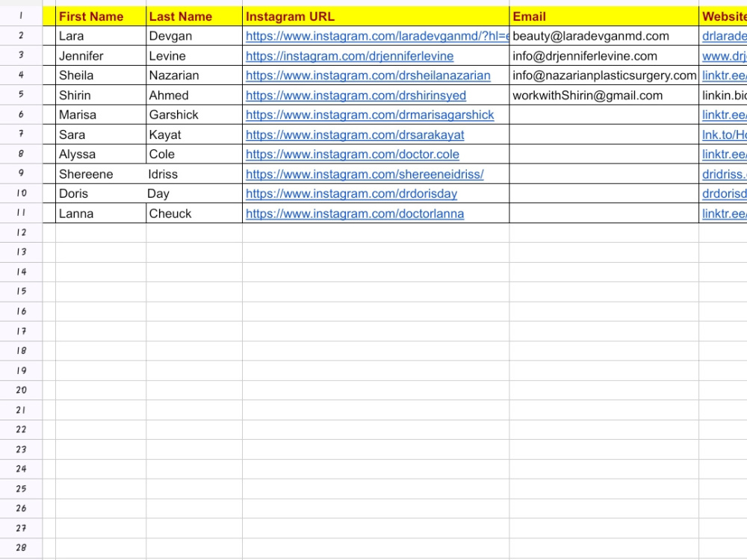This screenshot has height=560, width=747.
Task: Select the workwithShirin@gmail.com cell
Action: (x=604, y=96)
